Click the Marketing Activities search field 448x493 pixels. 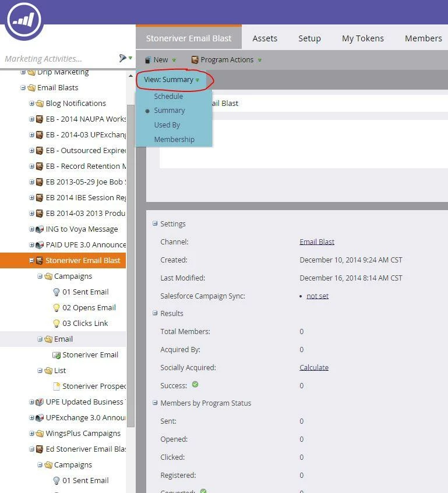pos(60,59)
